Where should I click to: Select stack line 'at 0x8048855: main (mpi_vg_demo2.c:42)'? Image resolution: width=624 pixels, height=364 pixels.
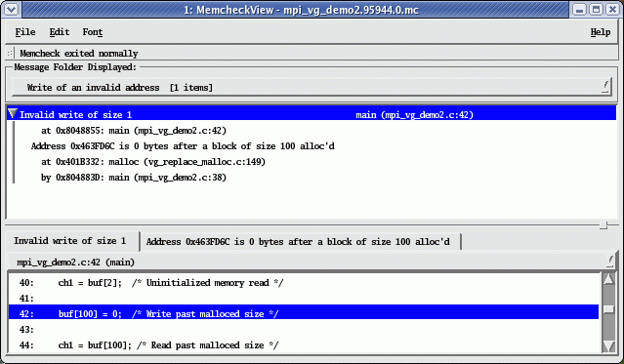[134, 131]
